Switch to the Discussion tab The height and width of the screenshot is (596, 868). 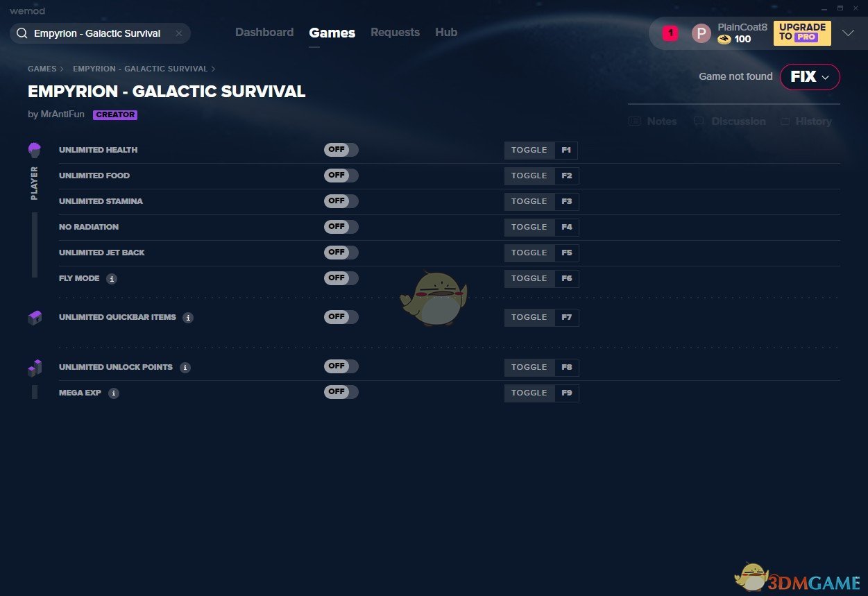[x=729, y=121]
